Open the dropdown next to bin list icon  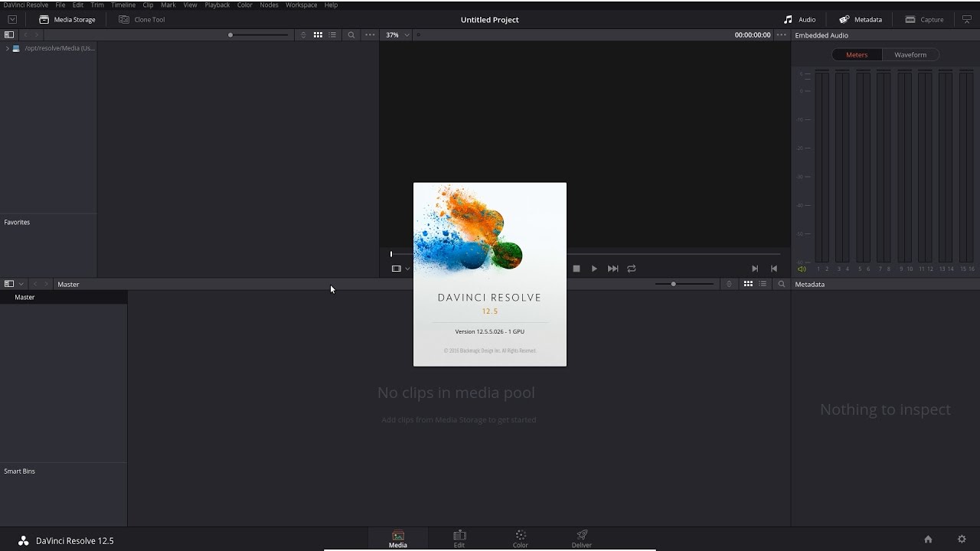(x=21, y=284)
